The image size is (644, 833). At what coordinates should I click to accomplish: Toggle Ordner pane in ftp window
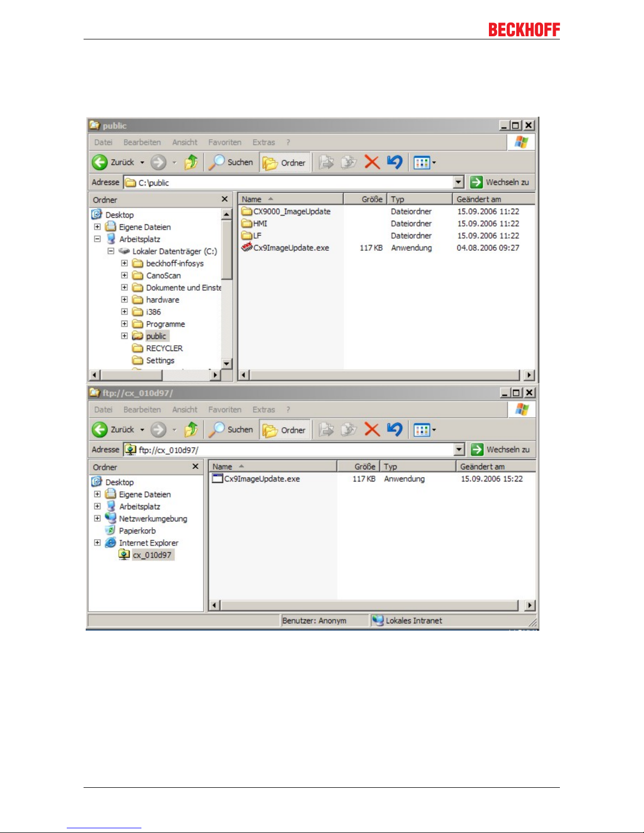284,430
